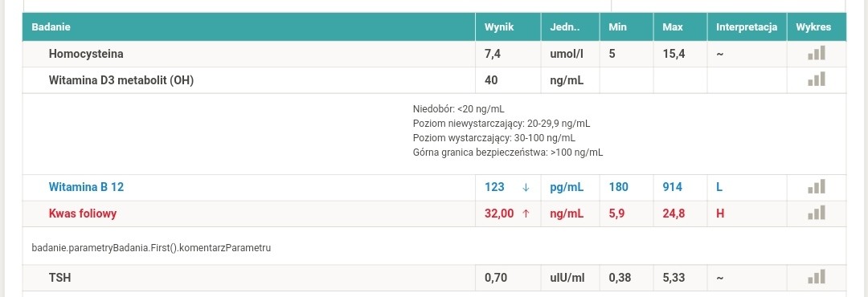Click the H interpretation flag for Kwas foliowy
Viewport: 868px width, 297px height.
[x=720, y=213]
